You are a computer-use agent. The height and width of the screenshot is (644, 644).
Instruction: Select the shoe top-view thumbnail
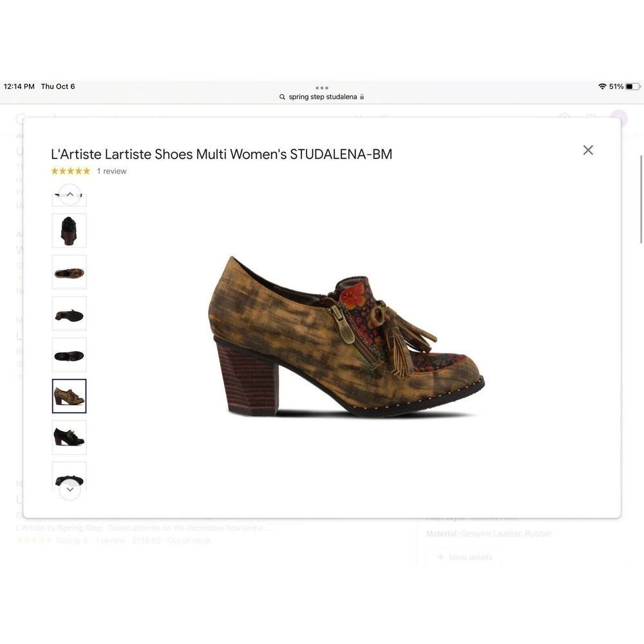coord(69,271)
